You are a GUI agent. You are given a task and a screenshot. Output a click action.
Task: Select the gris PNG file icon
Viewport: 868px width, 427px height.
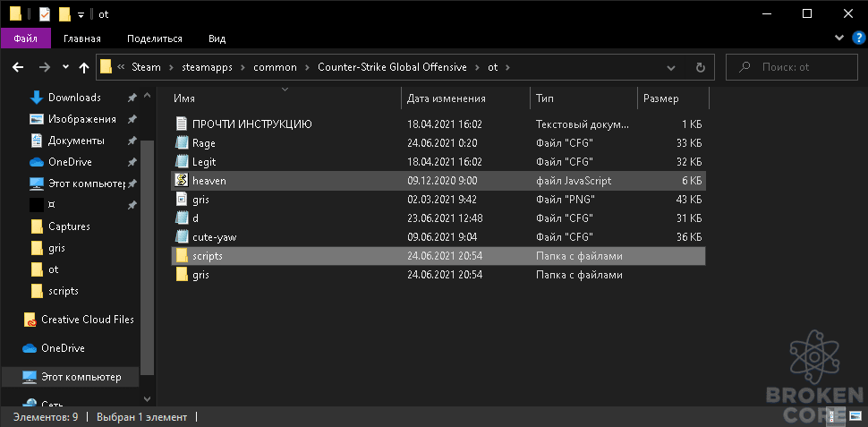click(182, 200)
